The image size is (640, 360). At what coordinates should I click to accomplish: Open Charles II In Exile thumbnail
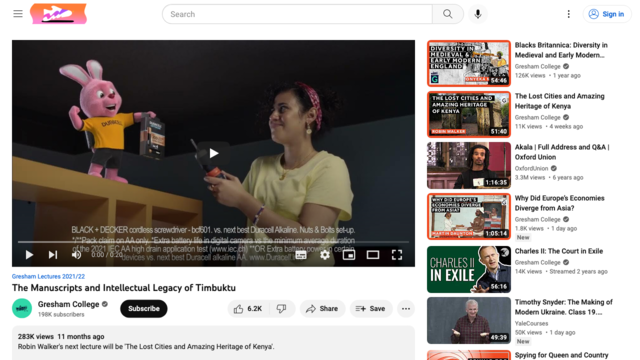coord(469,269)
